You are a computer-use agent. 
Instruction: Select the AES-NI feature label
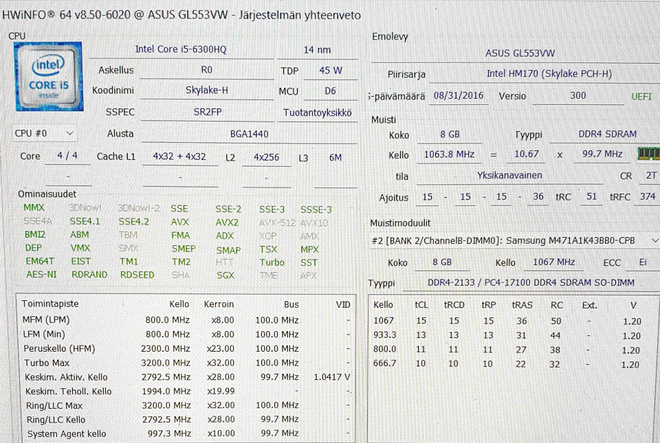tap(41, 275)
